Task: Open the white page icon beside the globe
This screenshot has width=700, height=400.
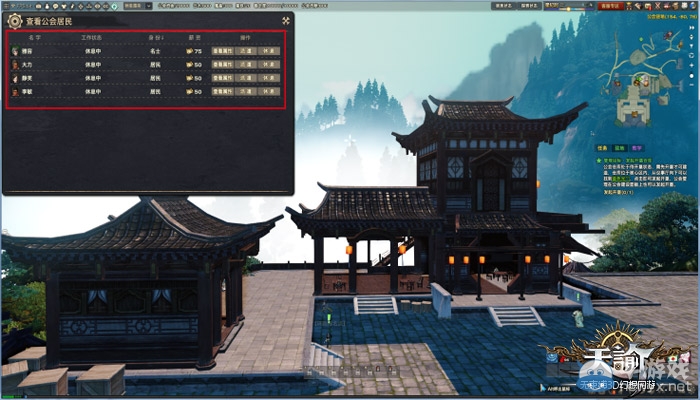Action: click(683, 6)
